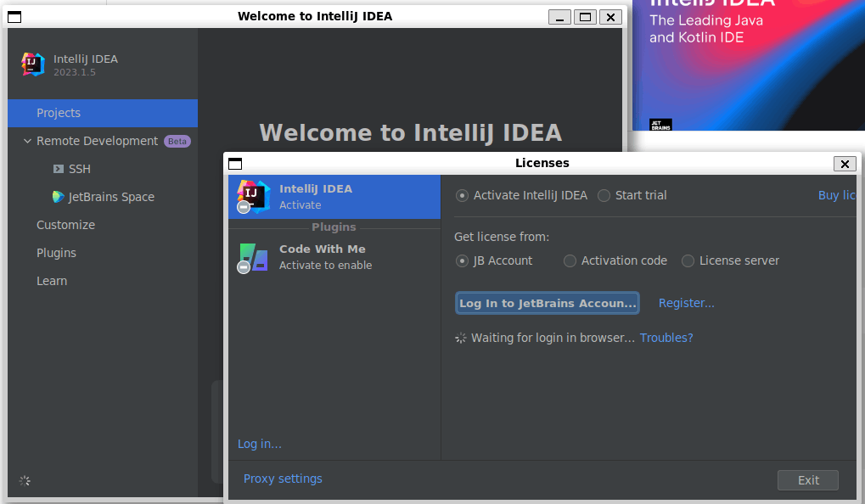Click the Exit button
Screen dimensions: 865x504
(808, 480)
